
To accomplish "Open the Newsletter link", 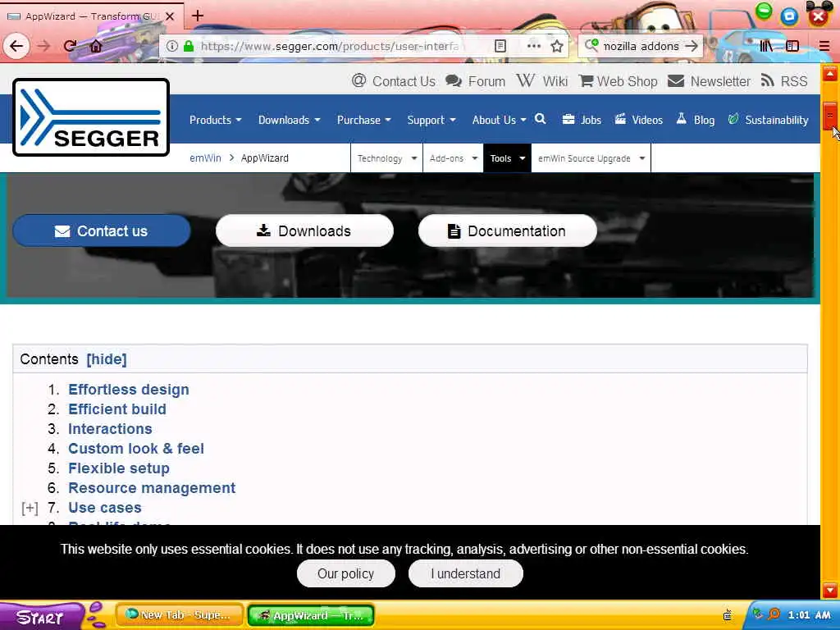I will [x=709, y=81].
